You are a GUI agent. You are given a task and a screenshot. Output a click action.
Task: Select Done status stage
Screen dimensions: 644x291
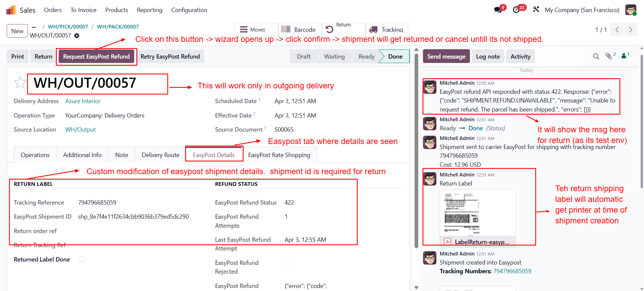point(395,56)
